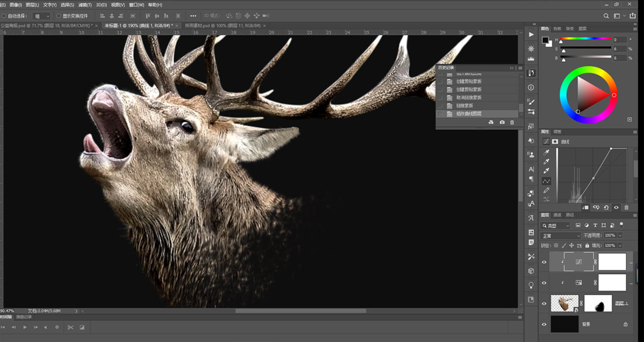Hide the 背景 background layer
Image resolution: width=644 pixels, height=342 pixels.
[544, 324]
